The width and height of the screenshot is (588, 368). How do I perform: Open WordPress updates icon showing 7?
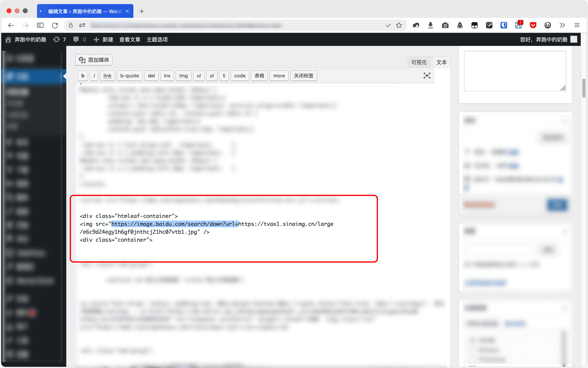(x=59, y=39)
